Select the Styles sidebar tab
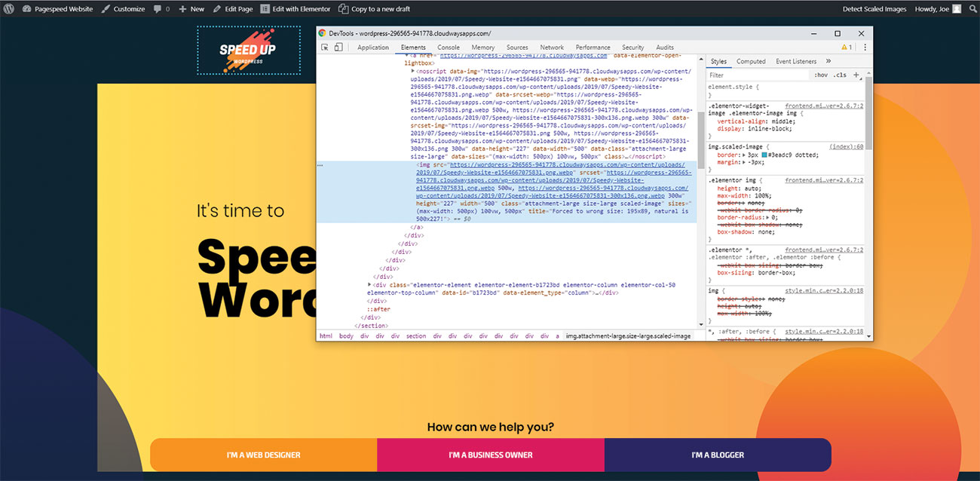980x481 pixels. tap(718, 62)
